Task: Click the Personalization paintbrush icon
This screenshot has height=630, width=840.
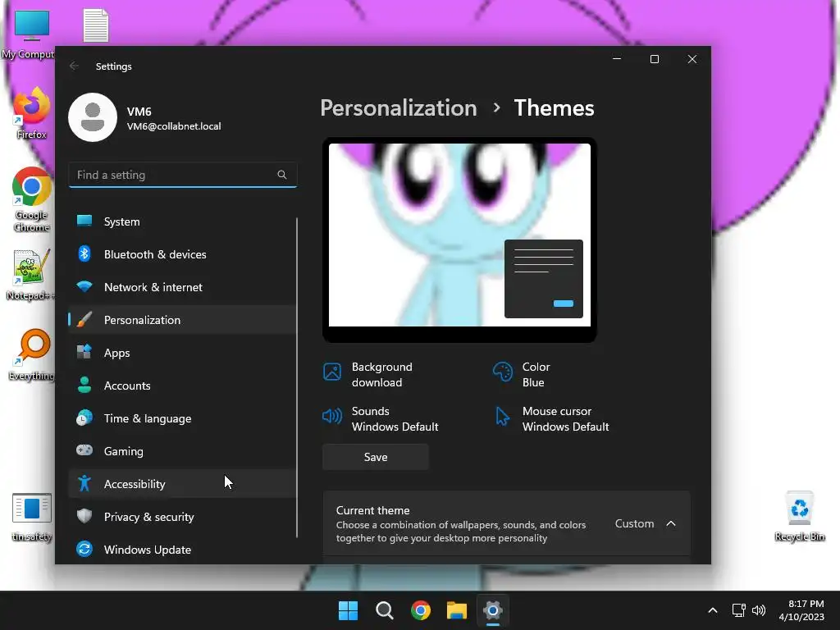Action: [84, 319]
